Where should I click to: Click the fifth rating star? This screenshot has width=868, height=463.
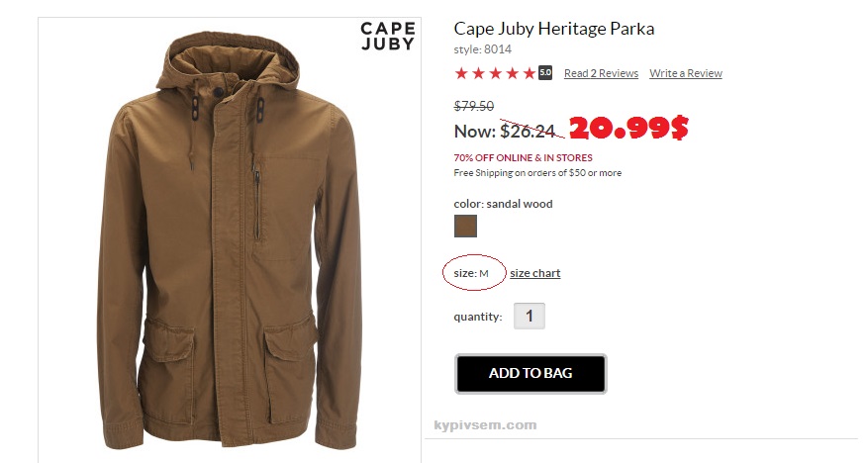pyautogui.click(x=530, y=73)
